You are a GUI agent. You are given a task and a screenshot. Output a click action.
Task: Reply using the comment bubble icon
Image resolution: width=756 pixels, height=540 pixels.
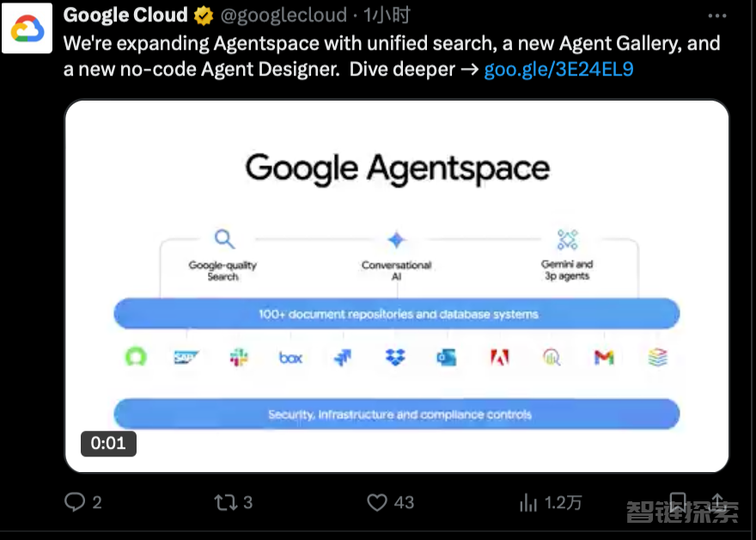(x=75, y=502)
